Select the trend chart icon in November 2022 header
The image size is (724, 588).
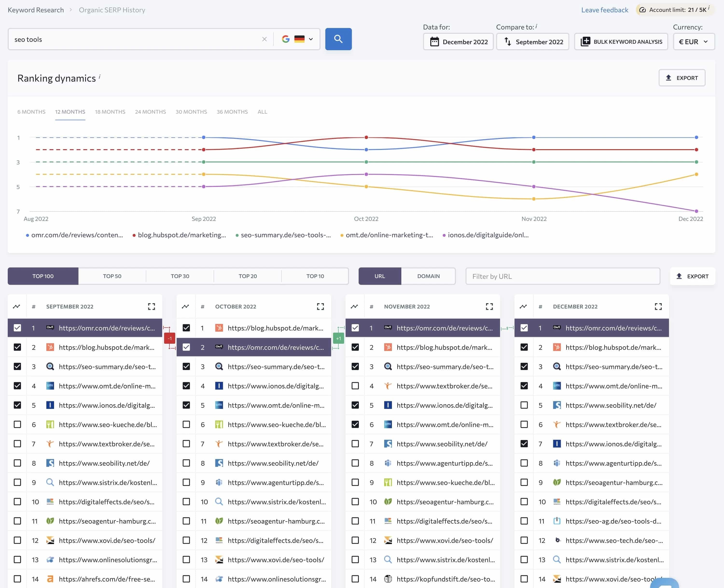click(354, 306)
